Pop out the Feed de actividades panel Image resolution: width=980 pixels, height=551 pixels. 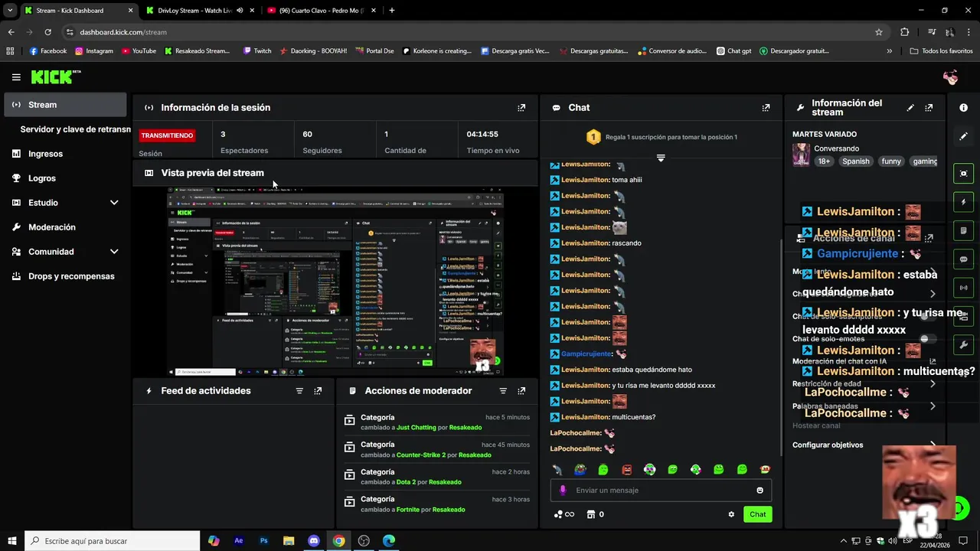pos(318,391)
